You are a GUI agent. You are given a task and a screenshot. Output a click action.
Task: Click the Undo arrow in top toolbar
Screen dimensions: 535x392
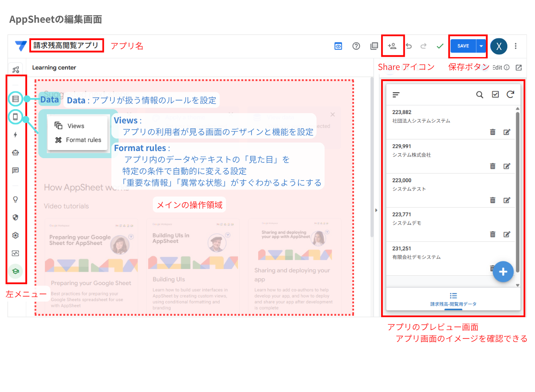(x=409, y=46)
